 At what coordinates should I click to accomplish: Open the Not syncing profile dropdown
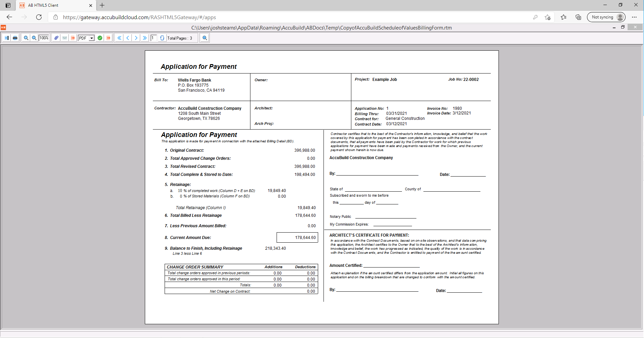606,17
